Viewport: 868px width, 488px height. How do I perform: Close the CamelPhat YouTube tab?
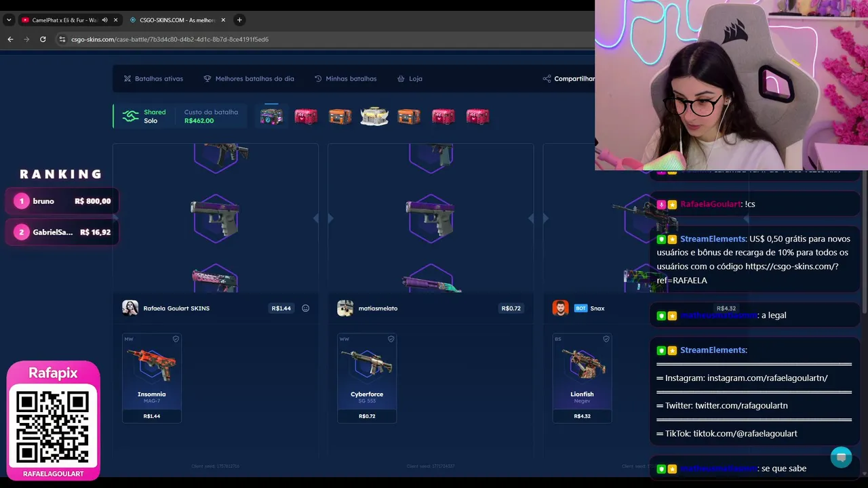[115, 20]
